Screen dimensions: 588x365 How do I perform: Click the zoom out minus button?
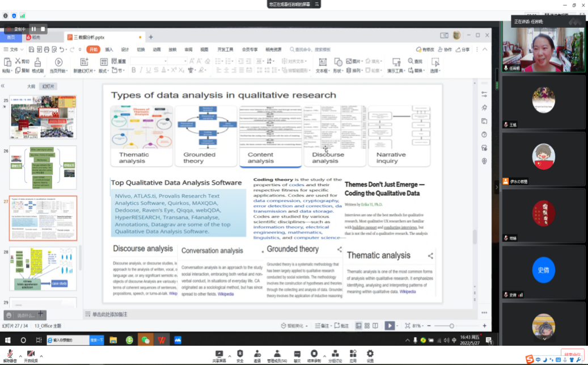(429, 326)
